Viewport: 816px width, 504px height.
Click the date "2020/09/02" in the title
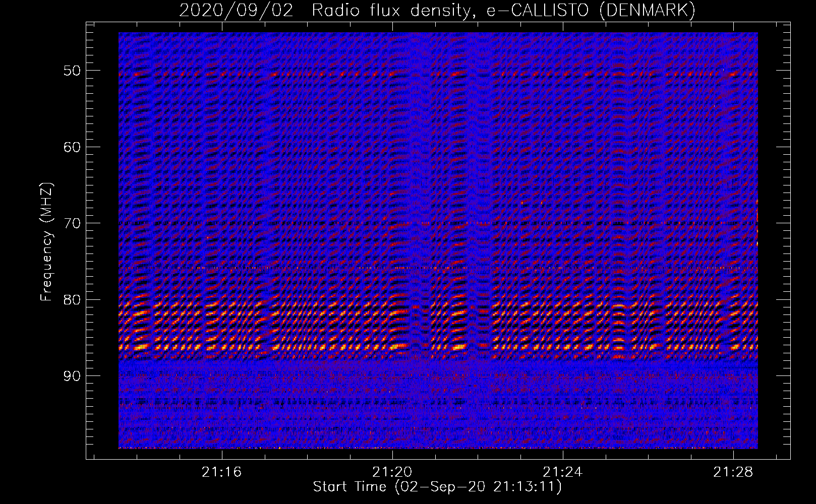click(x=236, y=10)
